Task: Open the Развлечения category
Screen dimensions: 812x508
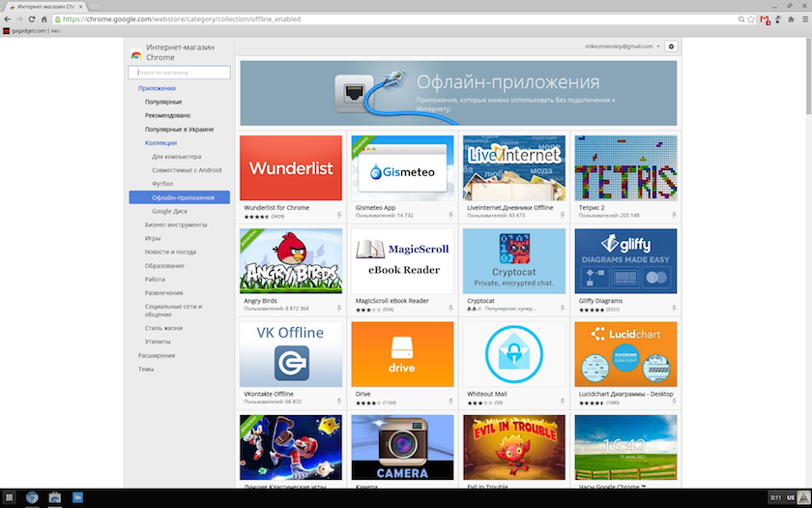Action: tap(163, 292)
